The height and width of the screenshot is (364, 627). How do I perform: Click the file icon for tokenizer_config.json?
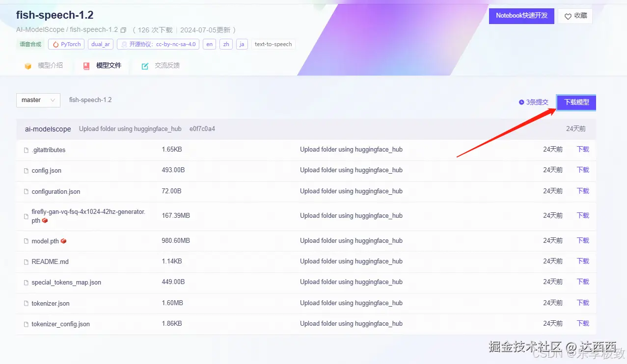click(27, 324)
